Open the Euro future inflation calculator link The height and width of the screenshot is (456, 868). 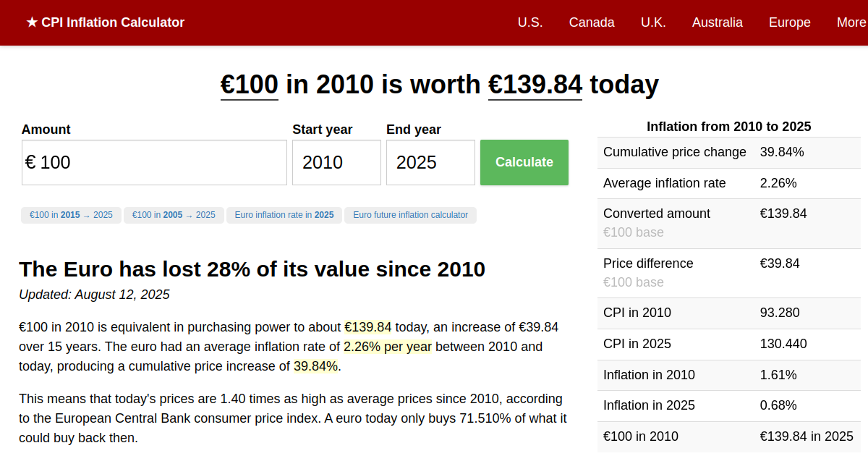410,215
